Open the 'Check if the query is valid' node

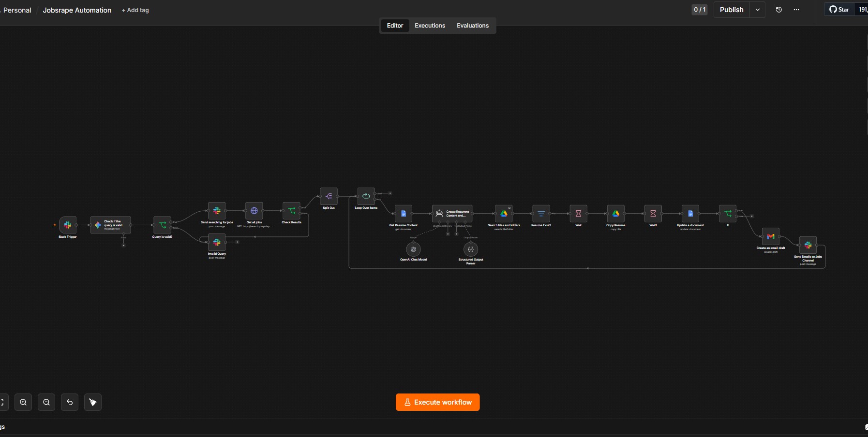(111, 225)
